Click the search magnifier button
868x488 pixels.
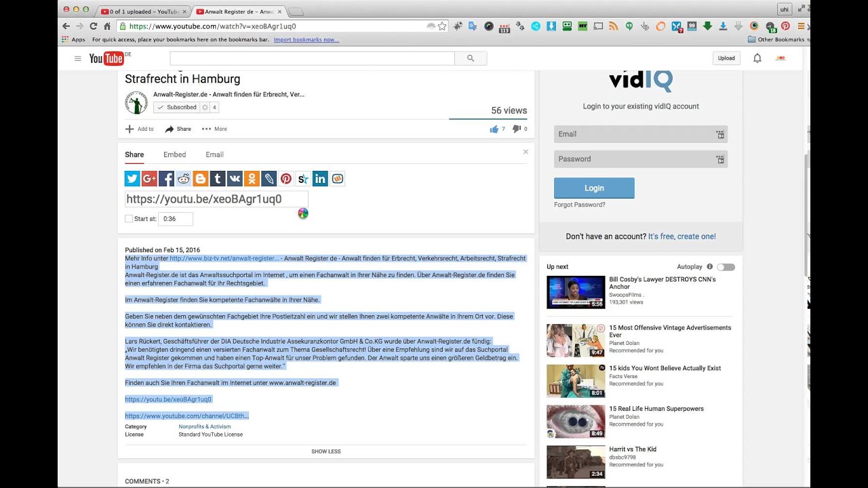471,58
